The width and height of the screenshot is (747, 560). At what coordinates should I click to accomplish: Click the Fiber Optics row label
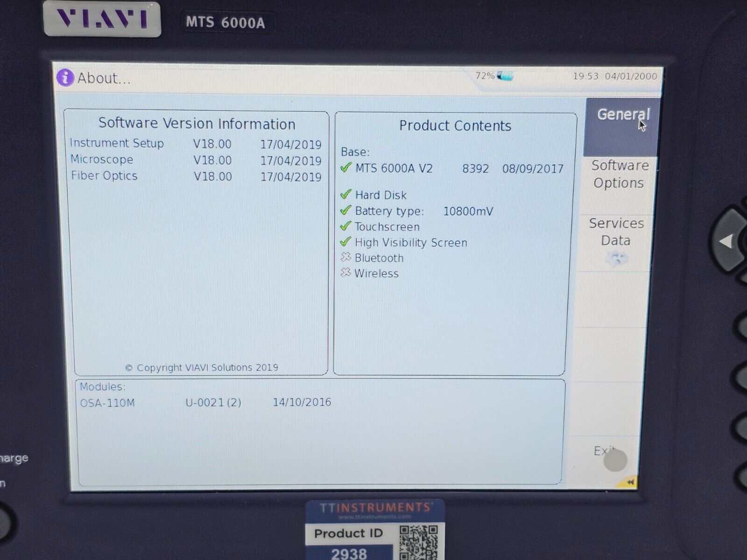[x=104, y=175]
